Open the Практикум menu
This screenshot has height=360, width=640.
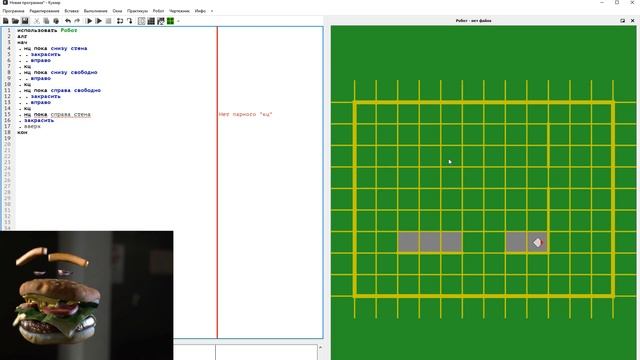[x=137, y=11]
